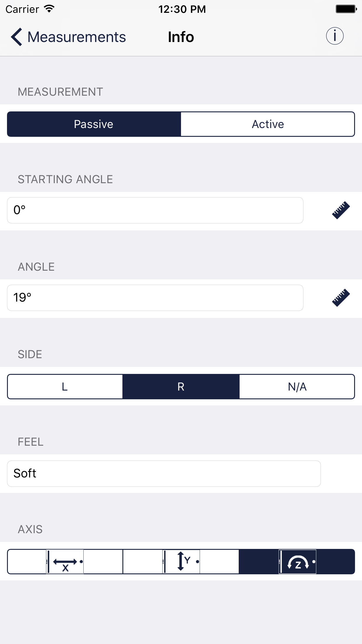
Task: Tap the 12:30 PM clock in status bar
Action: [x=182, y=9]
